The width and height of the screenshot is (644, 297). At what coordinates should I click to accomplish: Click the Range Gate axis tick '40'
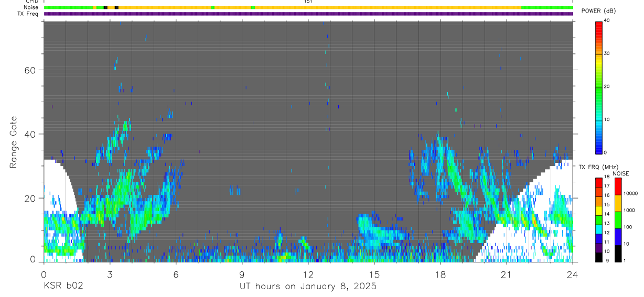point(30,134)
